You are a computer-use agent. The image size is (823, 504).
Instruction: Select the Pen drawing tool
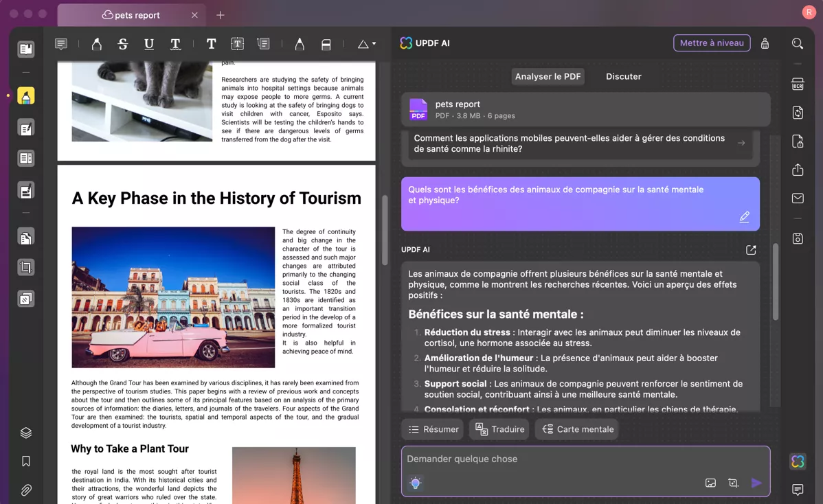299,43
